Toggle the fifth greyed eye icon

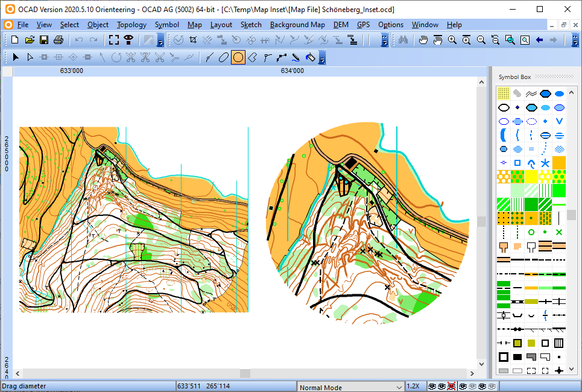(472, 387)
